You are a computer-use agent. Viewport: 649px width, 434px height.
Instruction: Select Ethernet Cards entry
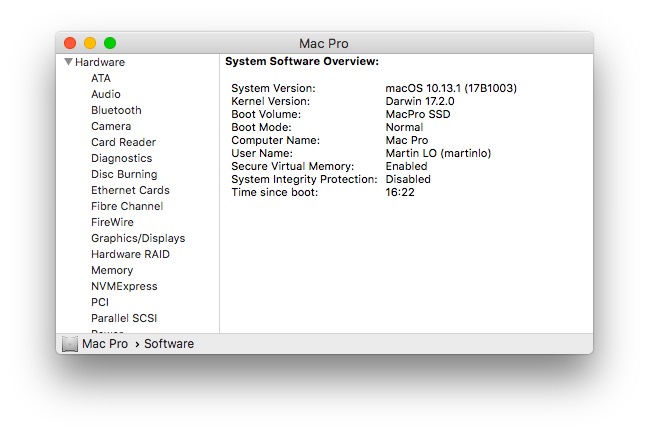coord(130,190)
